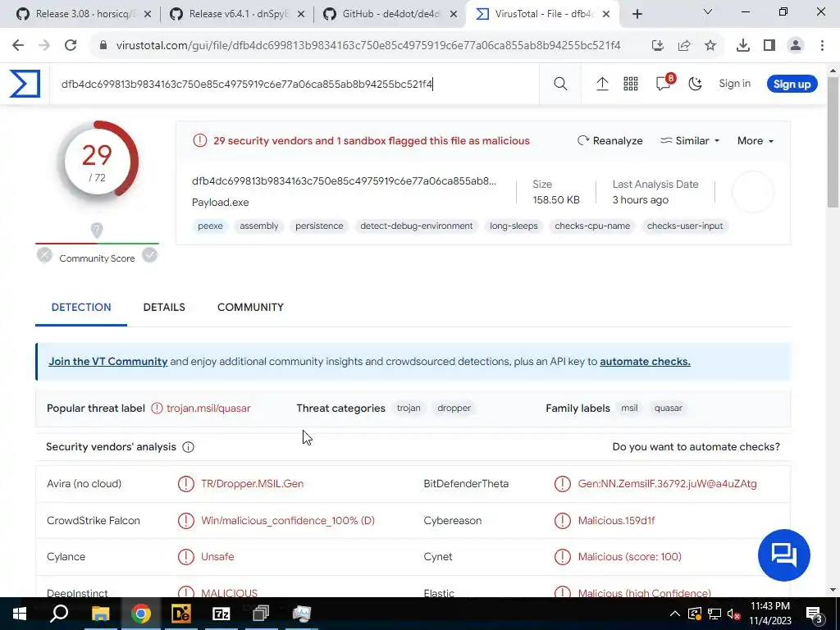Click the trojan threat category tag
The width and height of the screenshot is (840, 630).
click(409, 409)
